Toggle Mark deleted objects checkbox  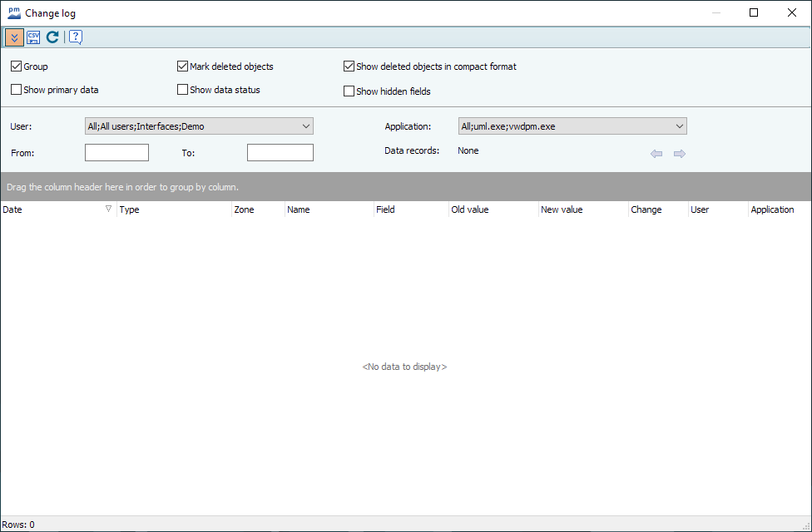(183, 66)
